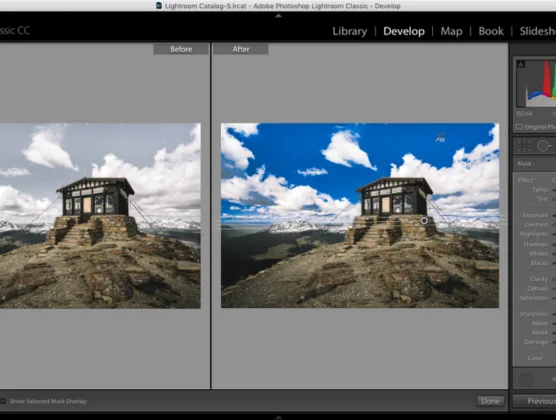This screenshot has height=420, width=556.
Task: Expand the bottom filmstrip panel arrow
Action: pyautogui.click(x=278, y=418)
